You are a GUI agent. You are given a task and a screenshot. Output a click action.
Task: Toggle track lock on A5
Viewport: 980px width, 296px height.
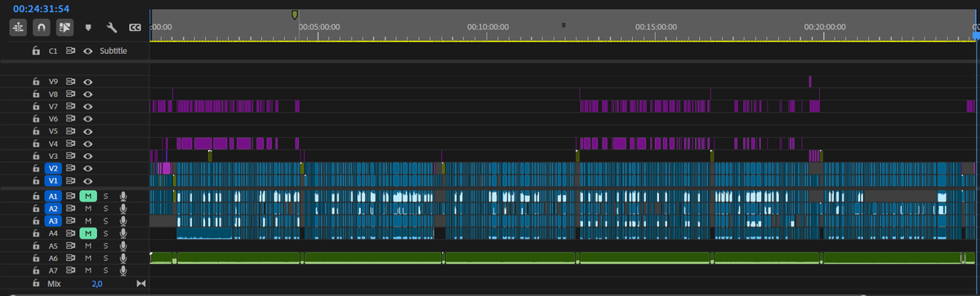[35, 245]
